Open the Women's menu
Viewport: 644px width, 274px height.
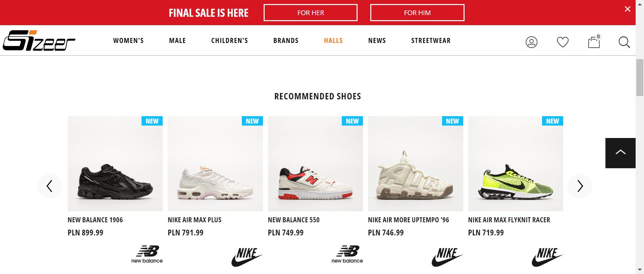[x=128, y=41]
